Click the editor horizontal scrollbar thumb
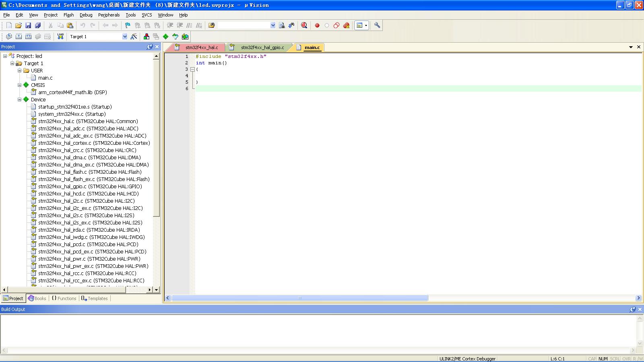The image size is (644, 362). [x=299, y=298]
